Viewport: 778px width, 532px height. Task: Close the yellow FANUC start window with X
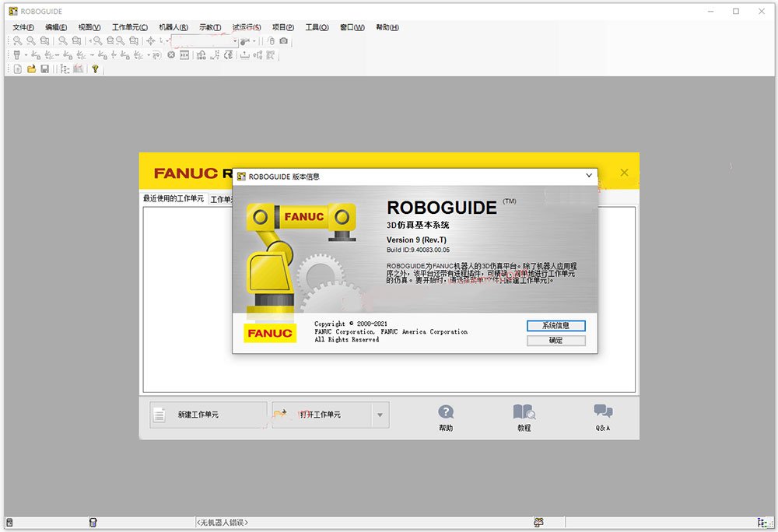click(x=624, y=173)
